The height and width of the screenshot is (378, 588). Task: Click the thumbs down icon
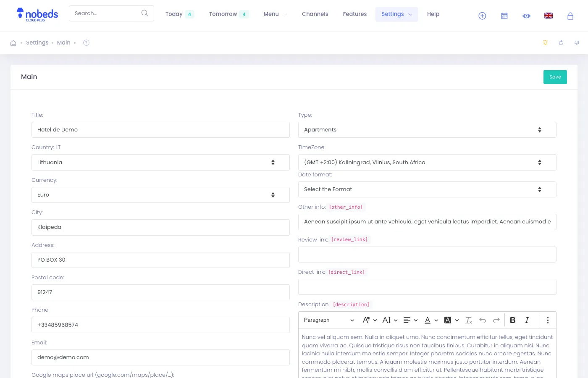click(x=577, y=43)
